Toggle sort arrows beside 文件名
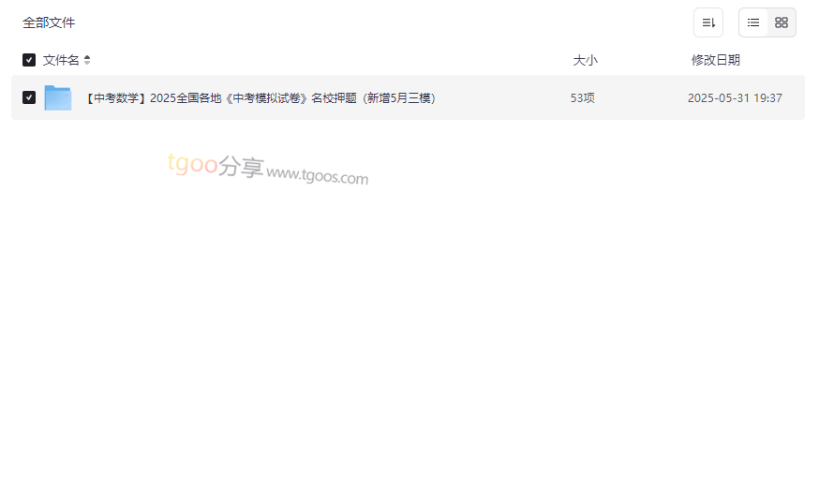819x504 pixels. [x=87, y=60]
